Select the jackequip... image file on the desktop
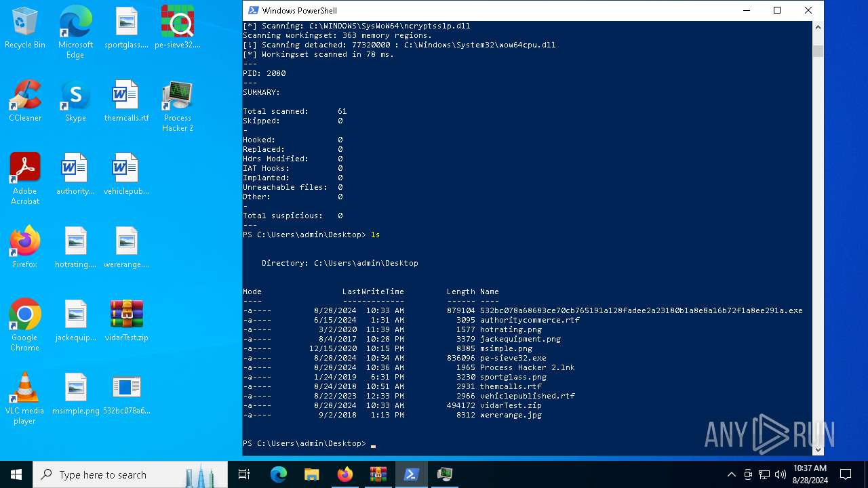This screenshot has width=868, height=488. [75, 321]
